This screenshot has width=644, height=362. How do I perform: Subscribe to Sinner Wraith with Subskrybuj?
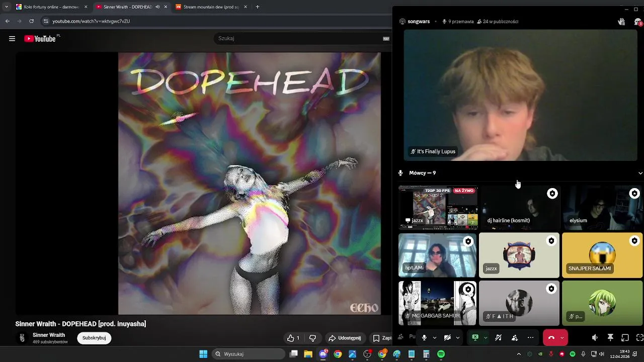coord(94,338)
